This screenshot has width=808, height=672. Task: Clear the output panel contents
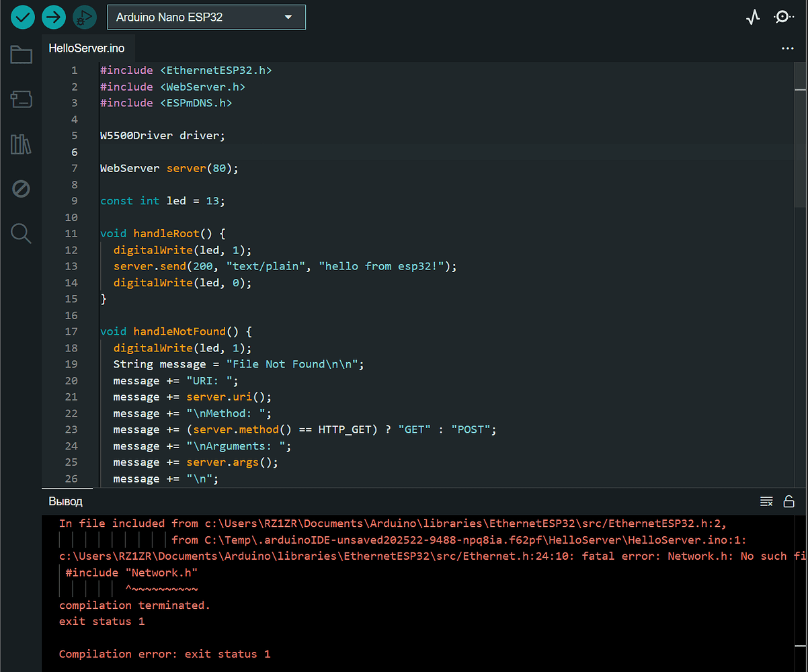click(766, 501)
